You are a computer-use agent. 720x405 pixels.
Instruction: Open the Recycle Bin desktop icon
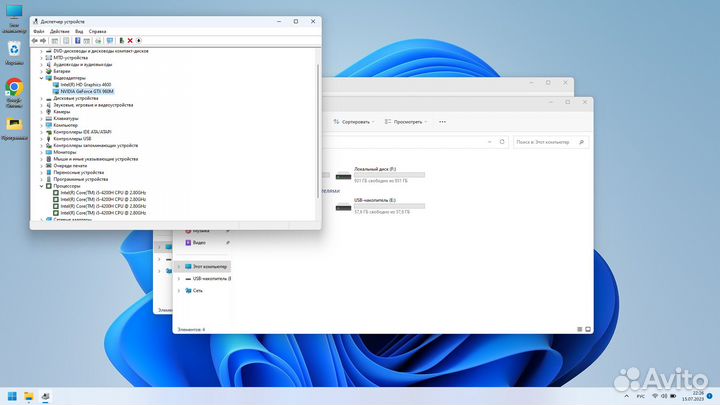point(15,49)
